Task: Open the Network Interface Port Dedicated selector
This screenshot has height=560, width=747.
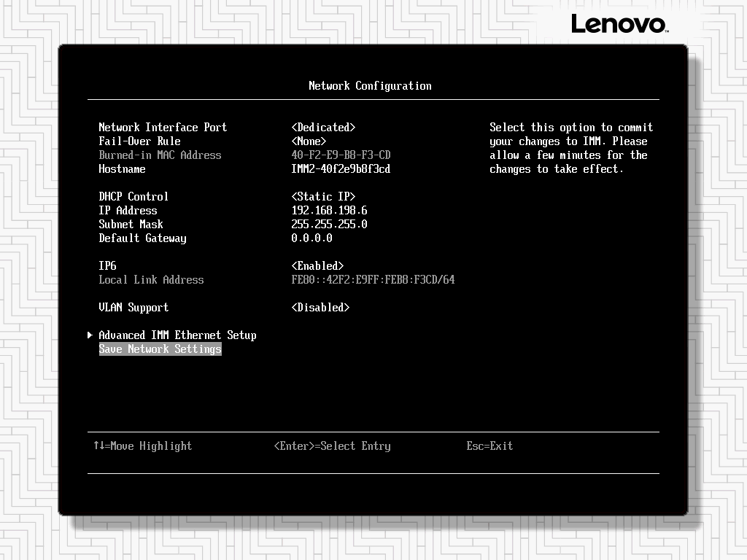Action: (x=323, y=128)
